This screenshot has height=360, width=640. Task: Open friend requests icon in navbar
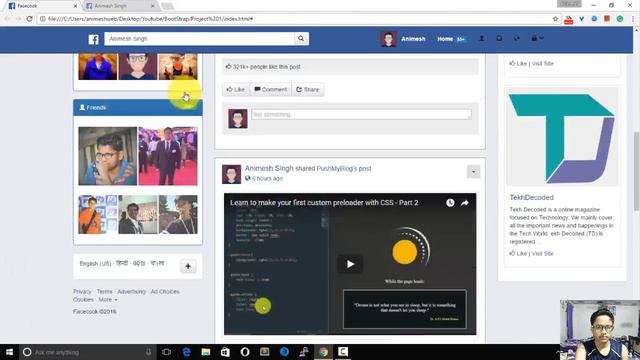[x=482, y=38]
